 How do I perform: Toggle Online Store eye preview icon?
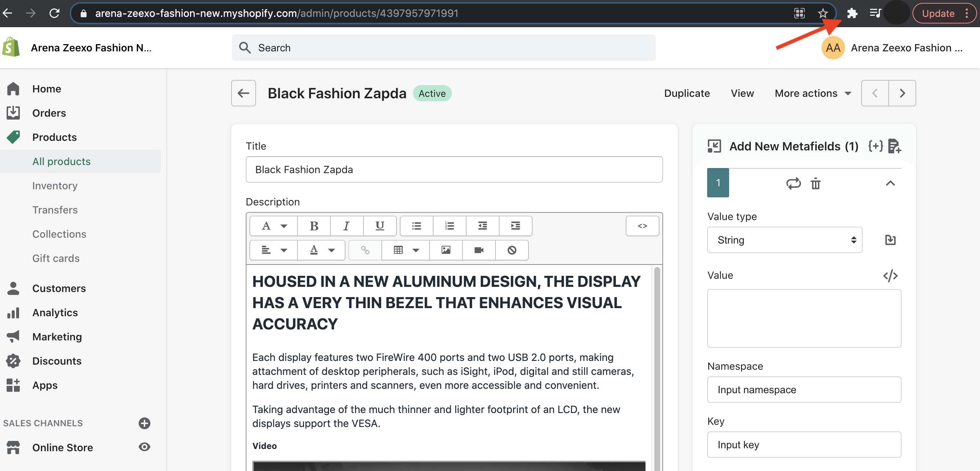point(144,447)
